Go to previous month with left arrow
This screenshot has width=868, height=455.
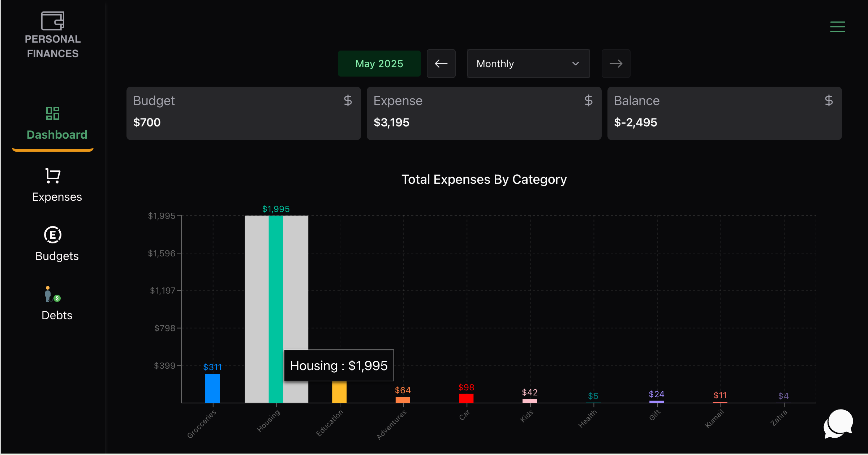(x=441, y=64)
